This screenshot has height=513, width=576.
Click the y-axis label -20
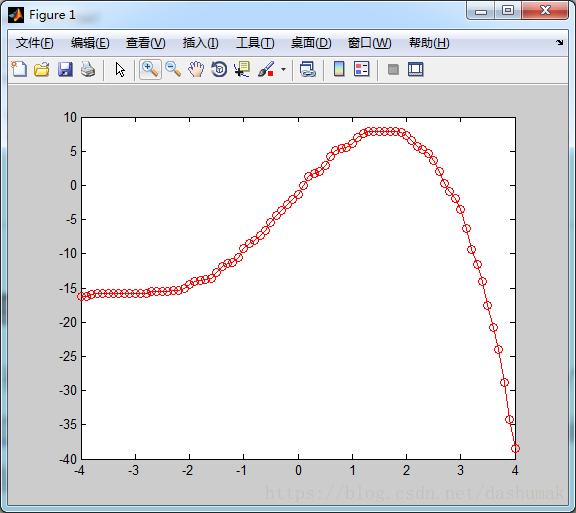pyautogui.click(x=68, y=322)
